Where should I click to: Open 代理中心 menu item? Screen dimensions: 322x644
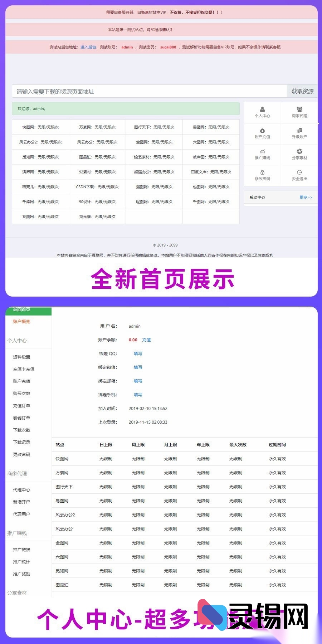(x=21, y=489)
